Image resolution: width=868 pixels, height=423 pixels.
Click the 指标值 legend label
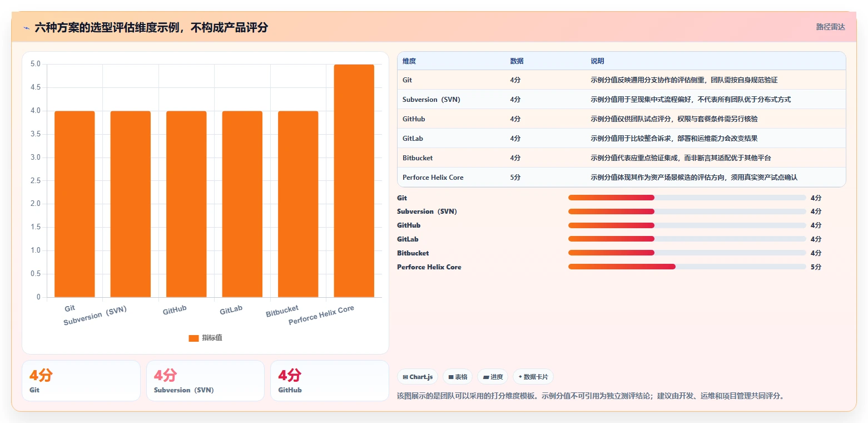tap(212, 338)
